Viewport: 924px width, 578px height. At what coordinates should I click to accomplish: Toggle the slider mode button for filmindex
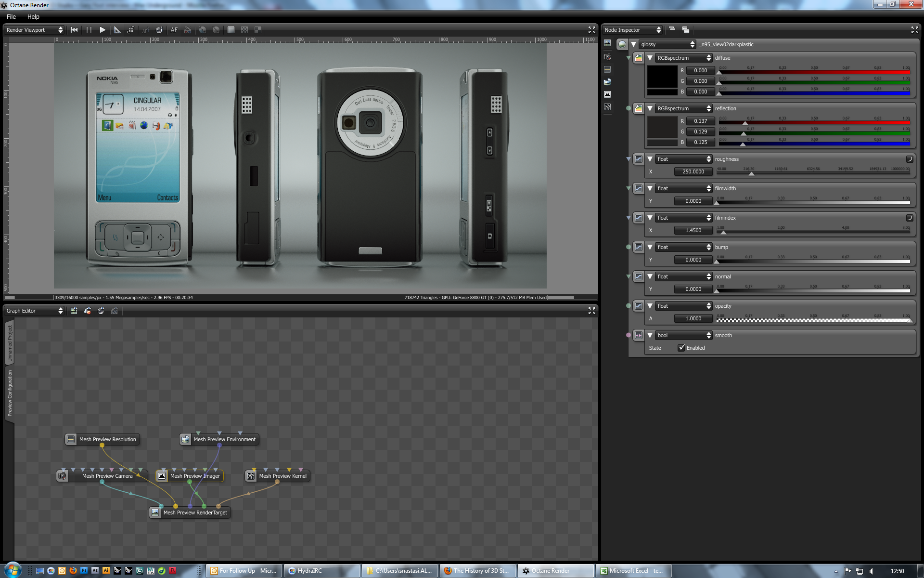tap(909, 218)
